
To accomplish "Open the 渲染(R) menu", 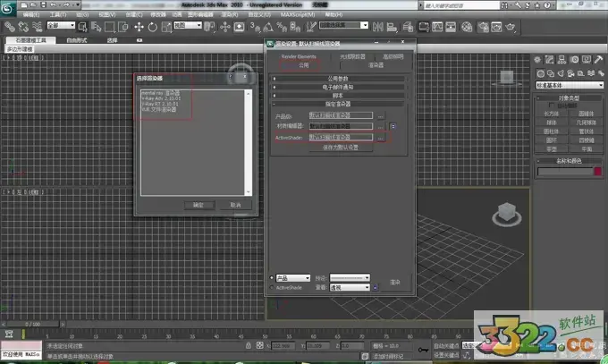I will pyautogui.click(x=230, y=14).
